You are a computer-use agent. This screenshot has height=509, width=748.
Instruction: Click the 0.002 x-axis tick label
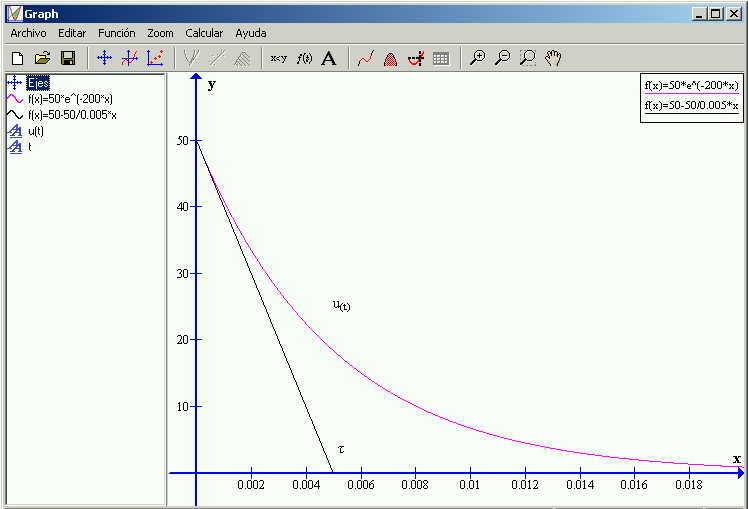[x=251, y=485]
